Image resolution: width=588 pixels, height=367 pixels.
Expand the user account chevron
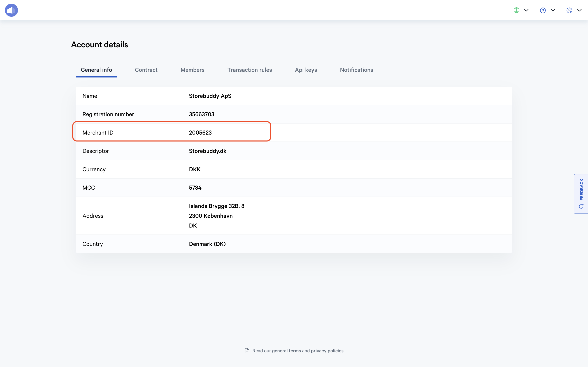[x=579, y=10]
